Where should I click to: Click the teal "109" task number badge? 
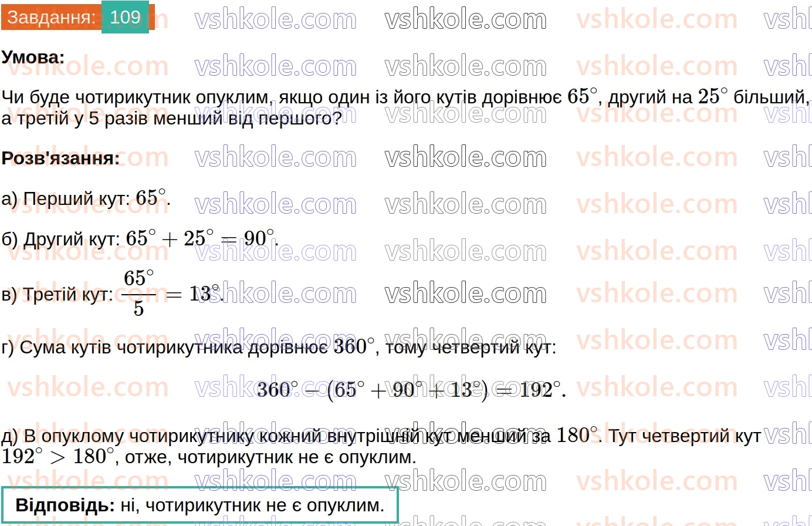(125, 18)
